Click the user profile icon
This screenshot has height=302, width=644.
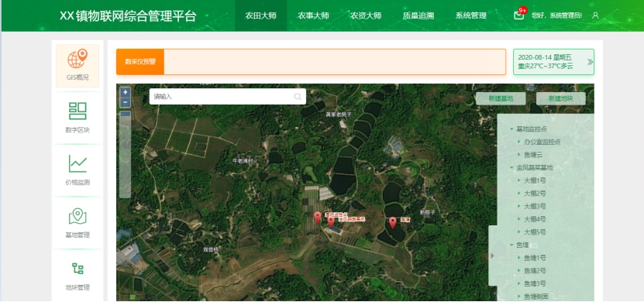(595, 15)
